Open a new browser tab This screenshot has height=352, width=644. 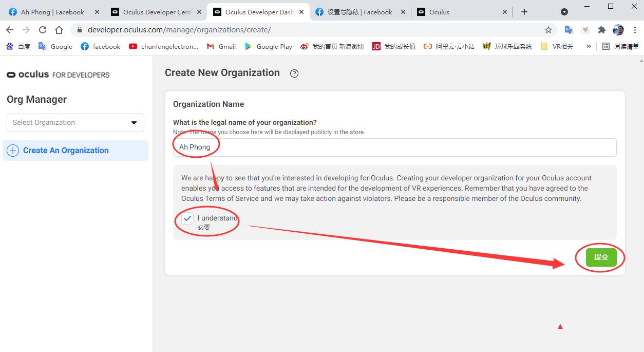click(524, 12)
